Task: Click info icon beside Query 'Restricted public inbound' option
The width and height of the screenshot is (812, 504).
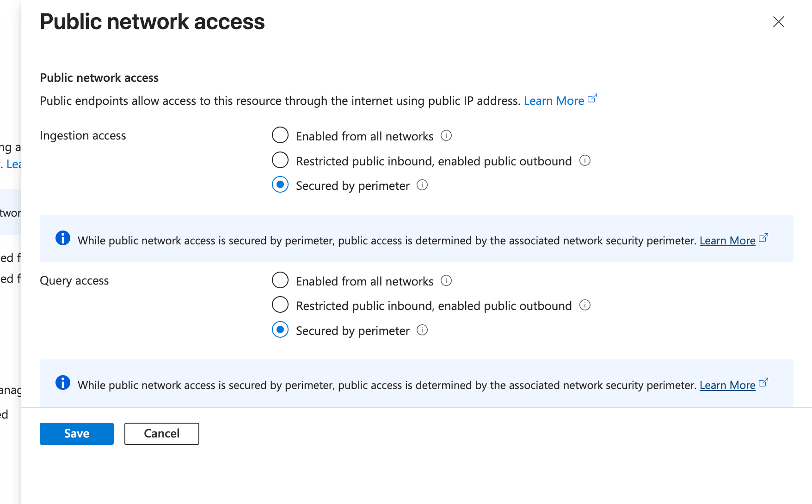Action: (x=585, y=305)
